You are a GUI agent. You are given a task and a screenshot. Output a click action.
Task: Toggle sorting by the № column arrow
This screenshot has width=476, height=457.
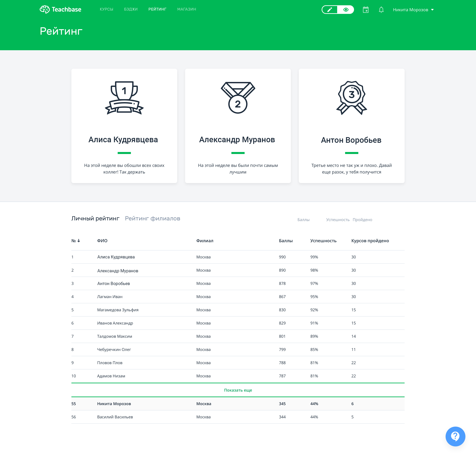[x=79, y=241]
